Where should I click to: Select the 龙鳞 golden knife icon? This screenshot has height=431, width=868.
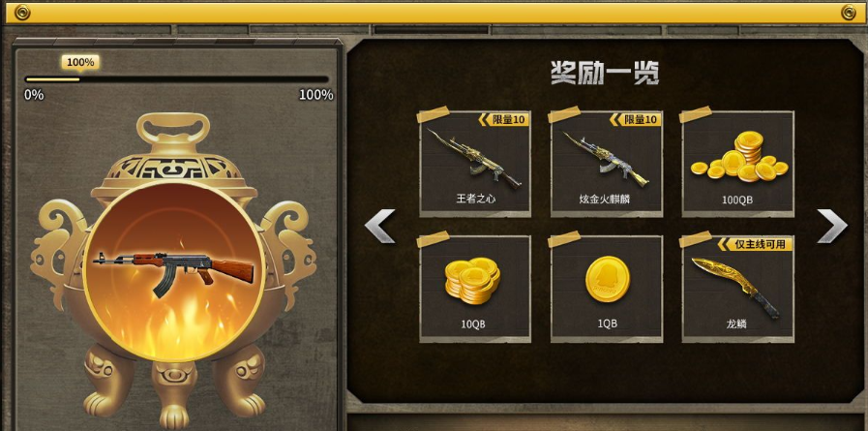(735, 288)
